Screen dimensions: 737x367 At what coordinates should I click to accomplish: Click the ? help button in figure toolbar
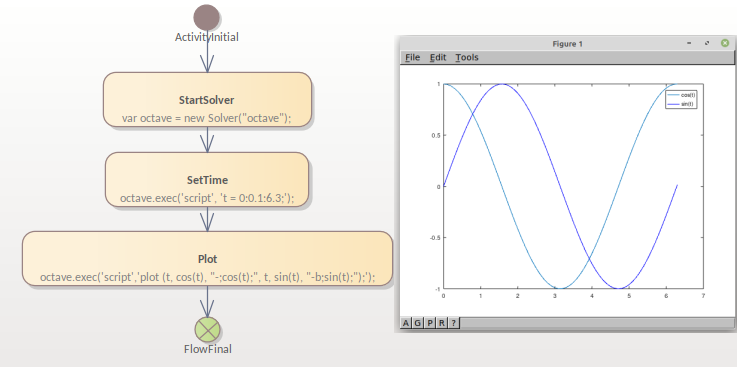454,323
